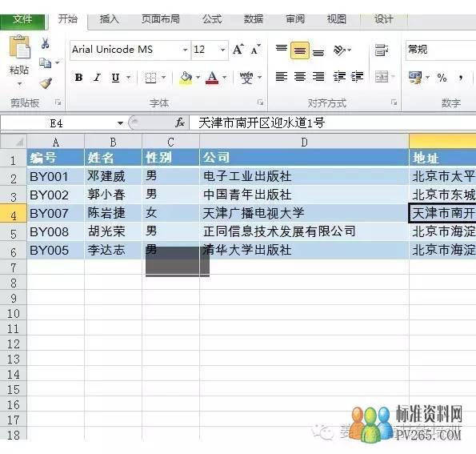The image size is (476, 454).
Task: Click cell containing BY007
Action: point(55,213)
